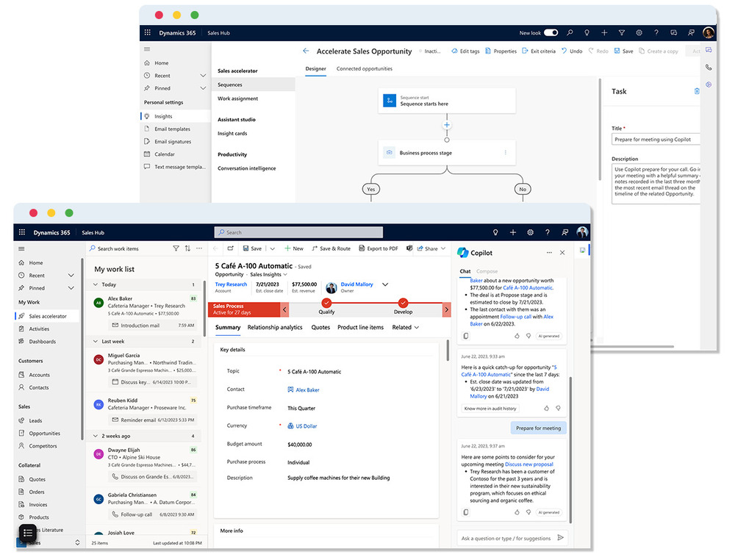This screenshot has height=560, width=735.
Task: Open the Alex Baker contact link
Action: point(307,390)
